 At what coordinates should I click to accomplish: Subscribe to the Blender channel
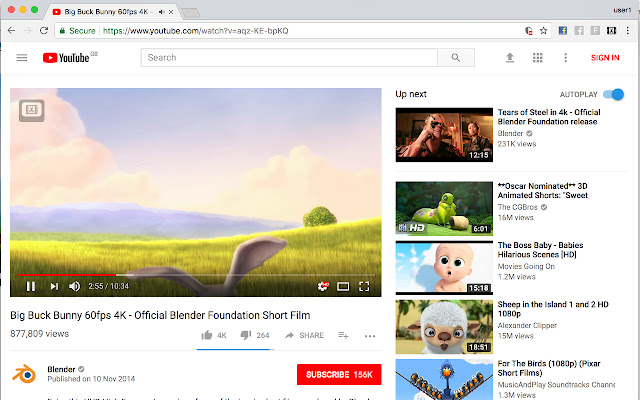point(339,375)
